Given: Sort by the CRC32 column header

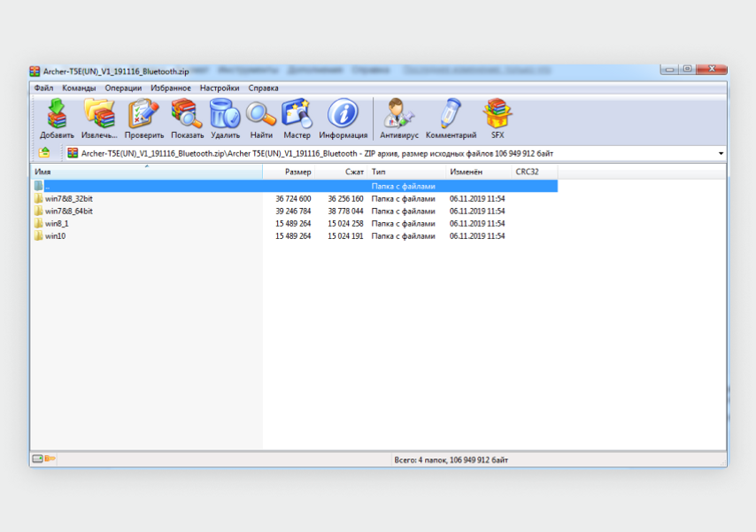Looking at the screenshot, I should tap(535, 172).
